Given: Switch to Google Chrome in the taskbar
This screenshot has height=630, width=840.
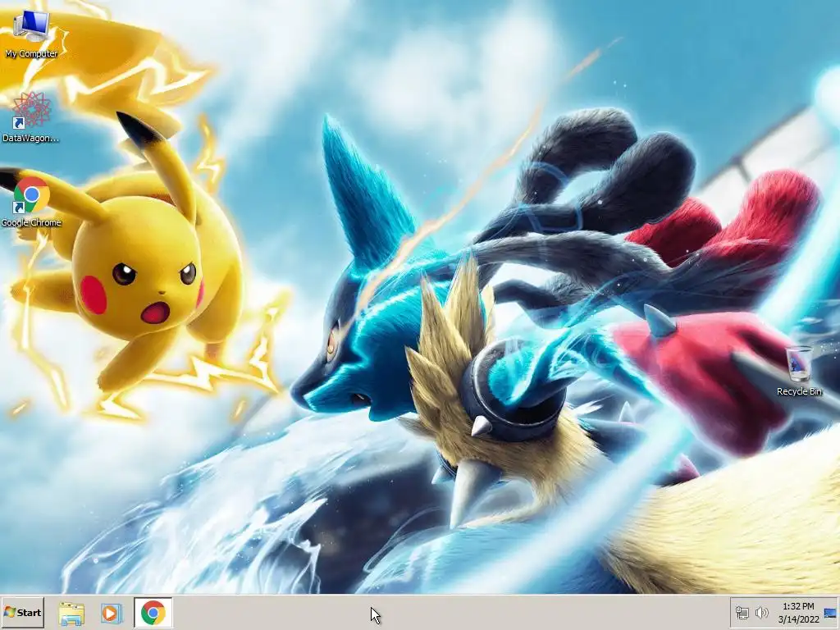Looking at the screenshot, I should [153, 612].
